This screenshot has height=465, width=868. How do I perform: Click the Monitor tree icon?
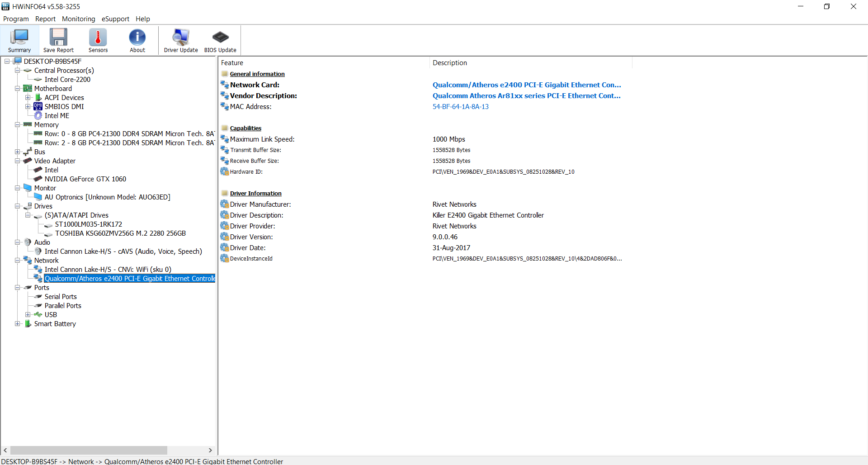28,188
